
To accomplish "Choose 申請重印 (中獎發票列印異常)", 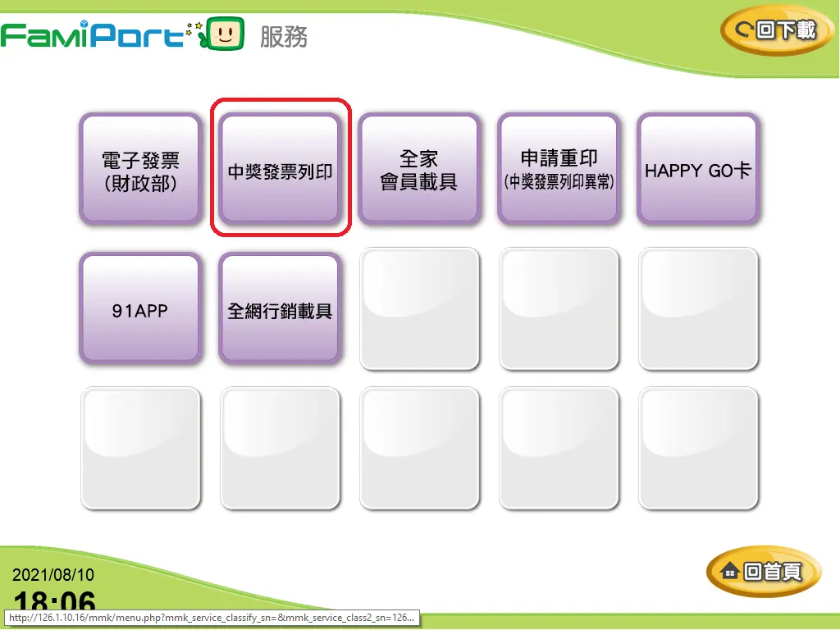I will [x=559, y=169].
